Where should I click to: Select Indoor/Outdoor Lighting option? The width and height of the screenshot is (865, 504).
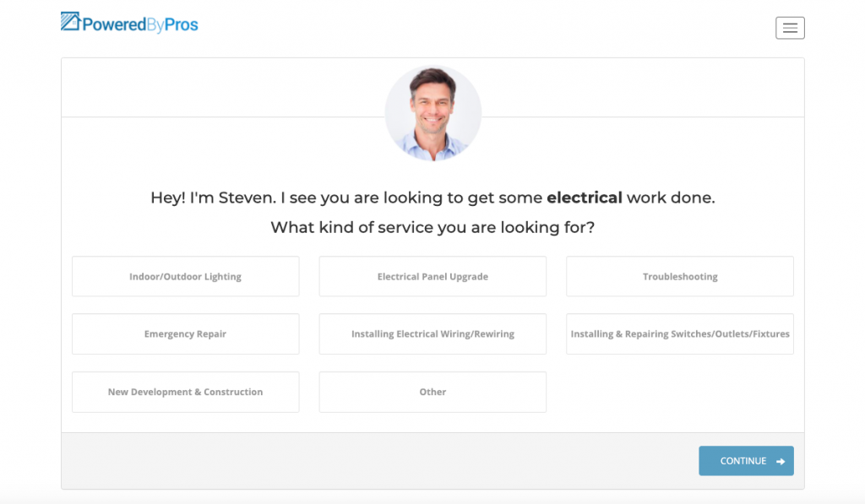(185, 276)
